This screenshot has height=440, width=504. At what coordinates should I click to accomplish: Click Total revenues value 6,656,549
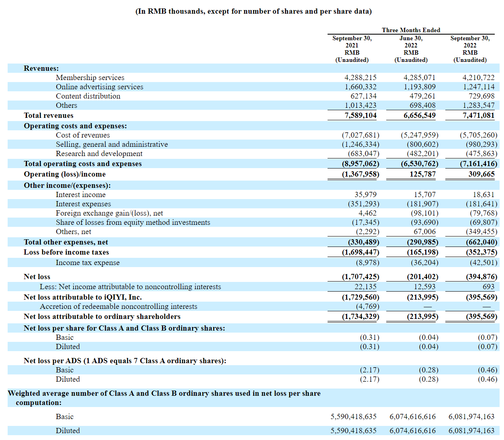[420, 115]
